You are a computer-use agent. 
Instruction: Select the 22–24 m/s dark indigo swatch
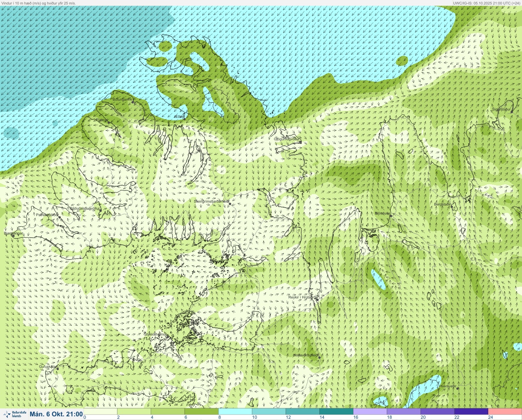[x=471, y=411]
